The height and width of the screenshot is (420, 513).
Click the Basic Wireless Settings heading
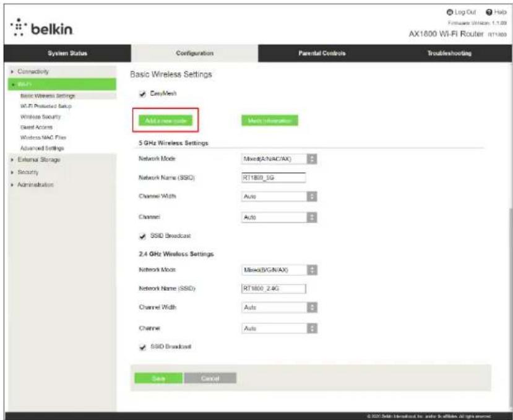tap(171, 74)
